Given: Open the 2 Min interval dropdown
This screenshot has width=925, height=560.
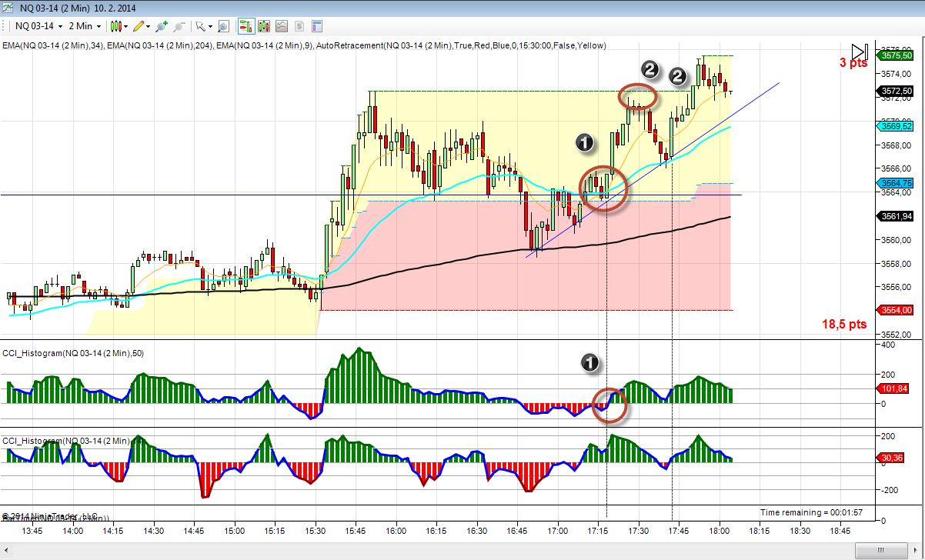Looking at the screenshot, I should pos(85,26).
